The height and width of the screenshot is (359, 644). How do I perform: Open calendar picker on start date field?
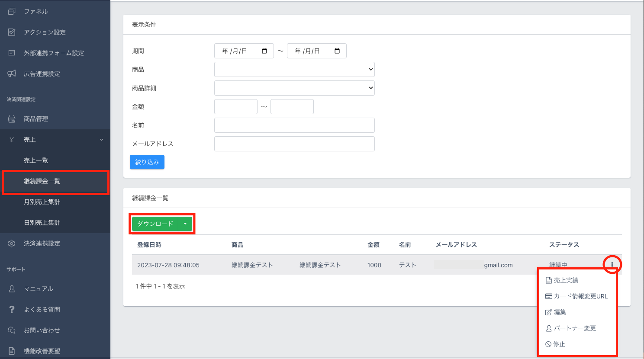(x=264, y=51)
